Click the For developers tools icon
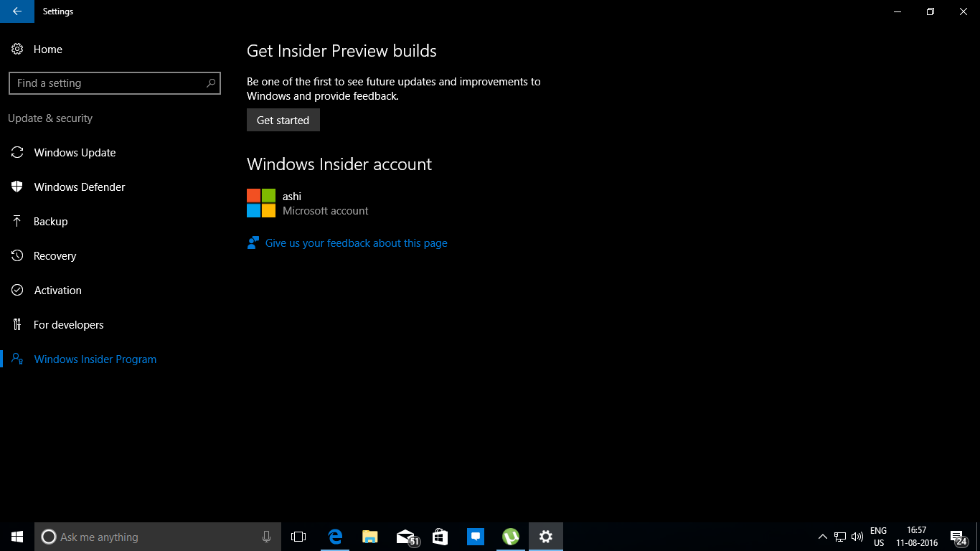The width and height of the screenshot is (980, 551). point(17,325)
